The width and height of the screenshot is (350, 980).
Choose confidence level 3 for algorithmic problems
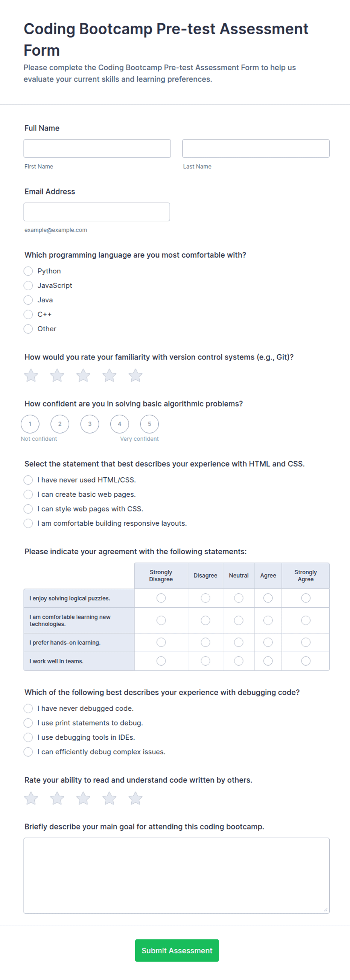pos(90,424)
